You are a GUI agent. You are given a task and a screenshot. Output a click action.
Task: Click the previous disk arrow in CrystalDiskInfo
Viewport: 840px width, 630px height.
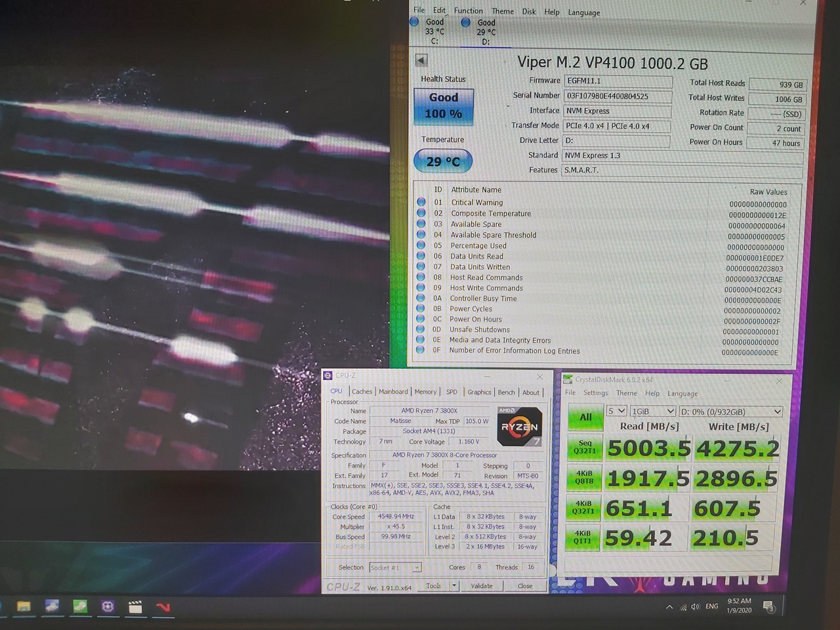(421, 60)
